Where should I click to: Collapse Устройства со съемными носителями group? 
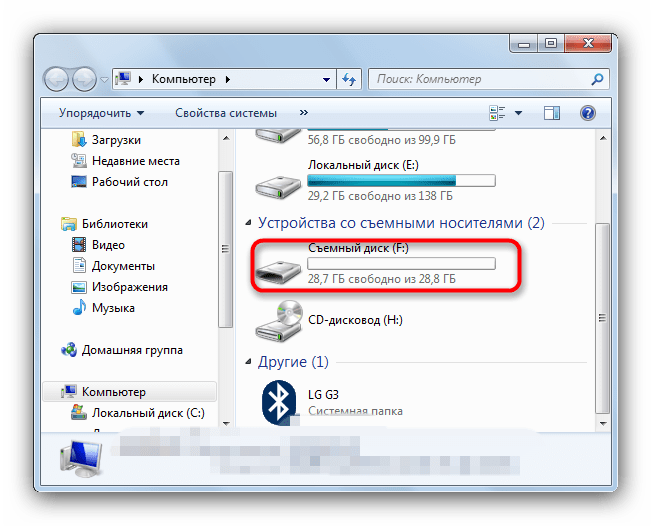click(248, 223)
